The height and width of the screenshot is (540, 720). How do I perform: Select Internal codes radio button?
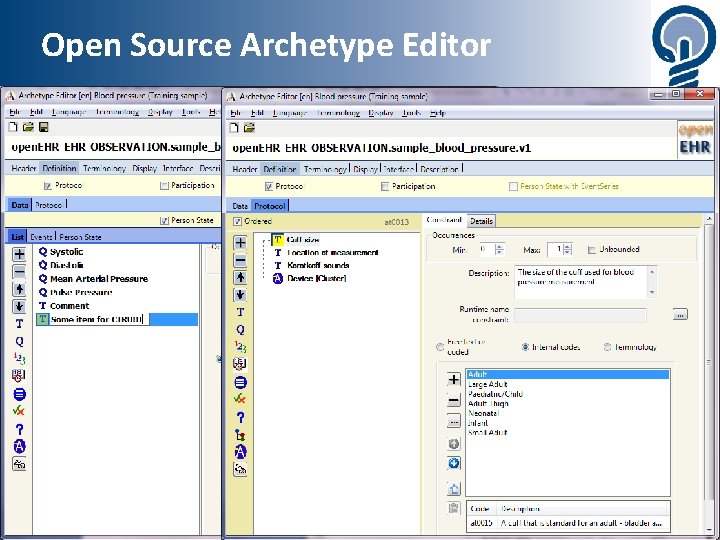(526, 347)
